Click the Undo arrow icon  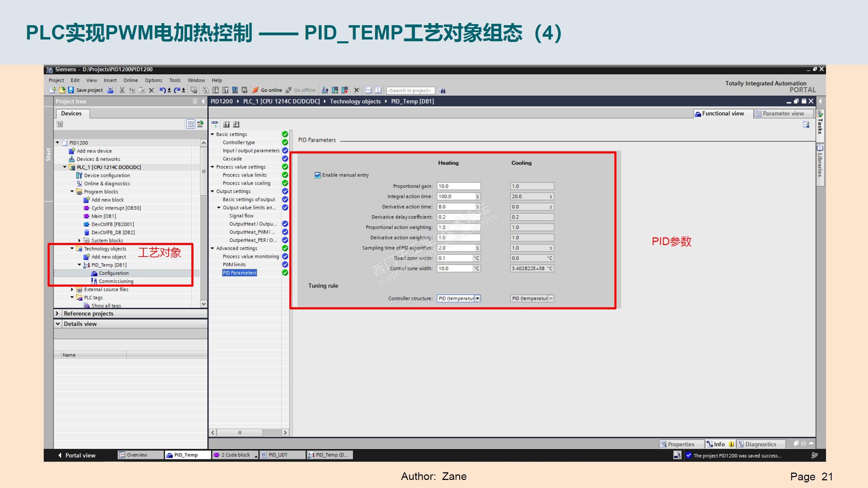[163, 90]
